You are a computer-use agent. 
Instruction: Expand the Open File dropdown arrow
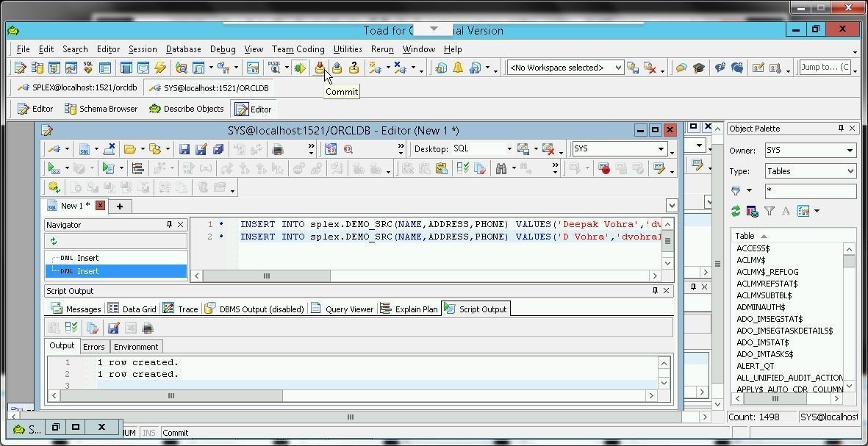(143, 149)
